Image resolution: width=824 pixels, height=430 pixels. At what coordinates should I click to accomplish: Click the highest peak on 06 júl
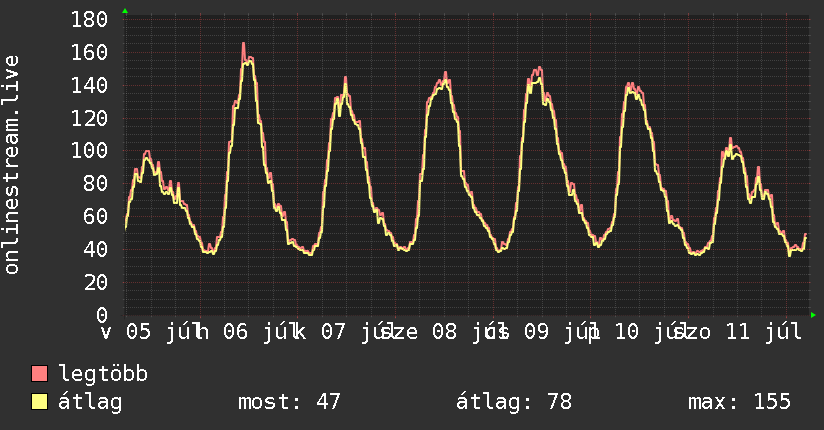coord(243,44)
